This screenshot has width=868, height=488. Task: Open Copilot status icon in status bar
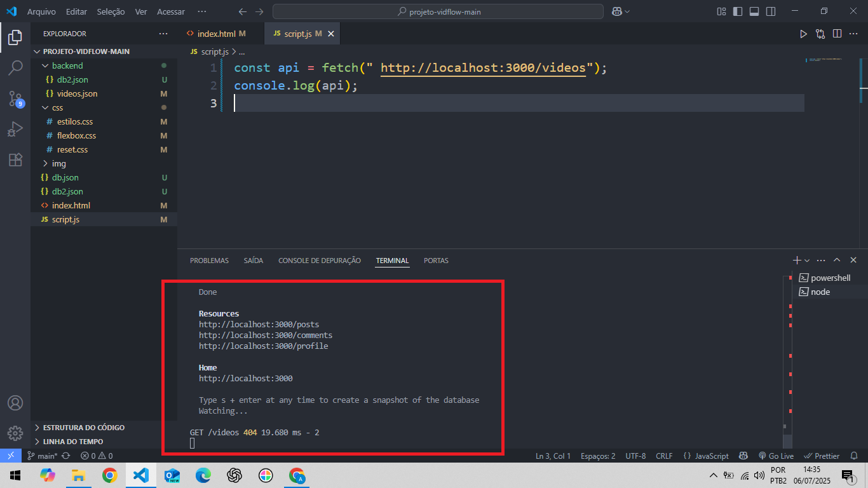point(743,456)
